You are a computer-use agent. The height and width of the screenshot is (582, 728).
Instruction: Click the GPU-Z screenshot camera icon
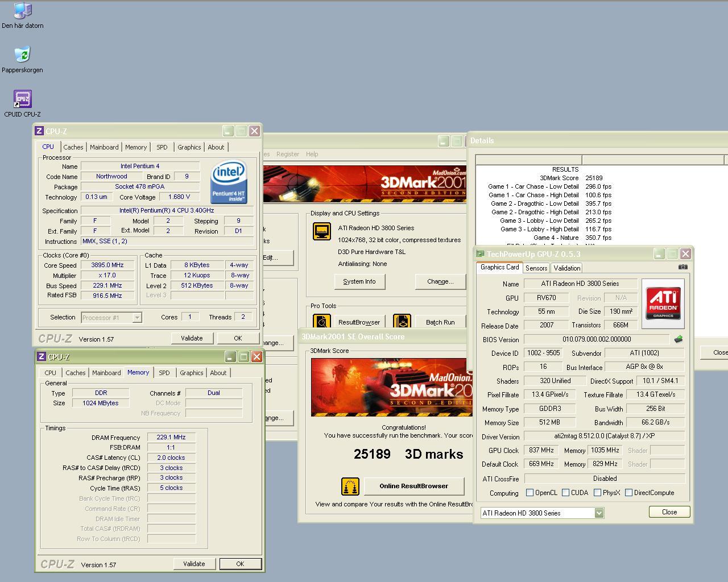tap(682, 267)
